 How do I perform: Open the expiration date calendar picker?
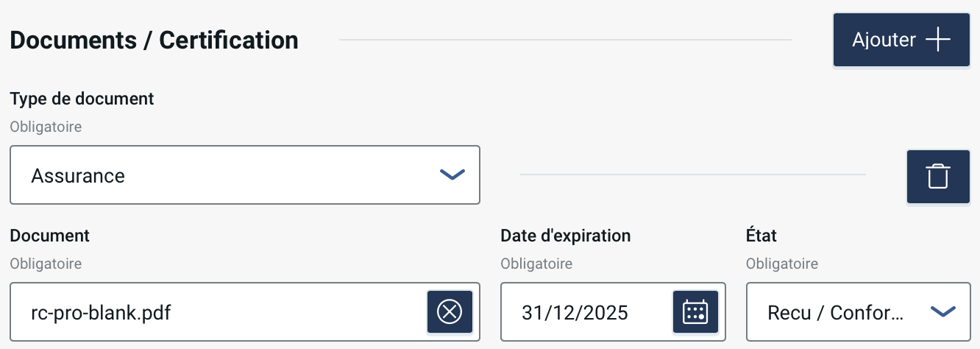tap(695, 312)
